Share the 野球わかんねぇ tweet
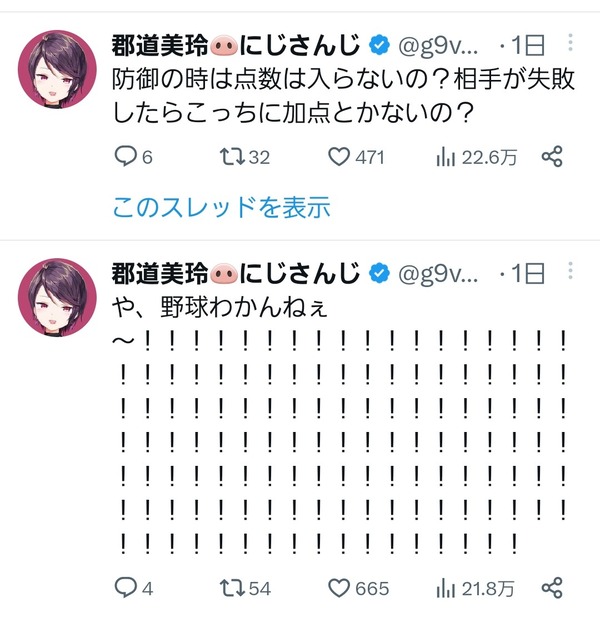Viewport: 600px width, 623px height. tap(552, 588)
